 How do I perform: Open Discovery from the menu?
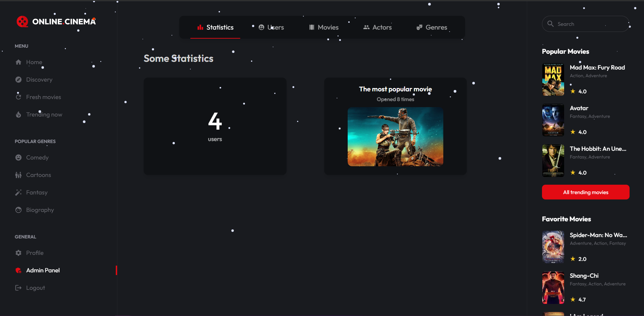[18, 79]
